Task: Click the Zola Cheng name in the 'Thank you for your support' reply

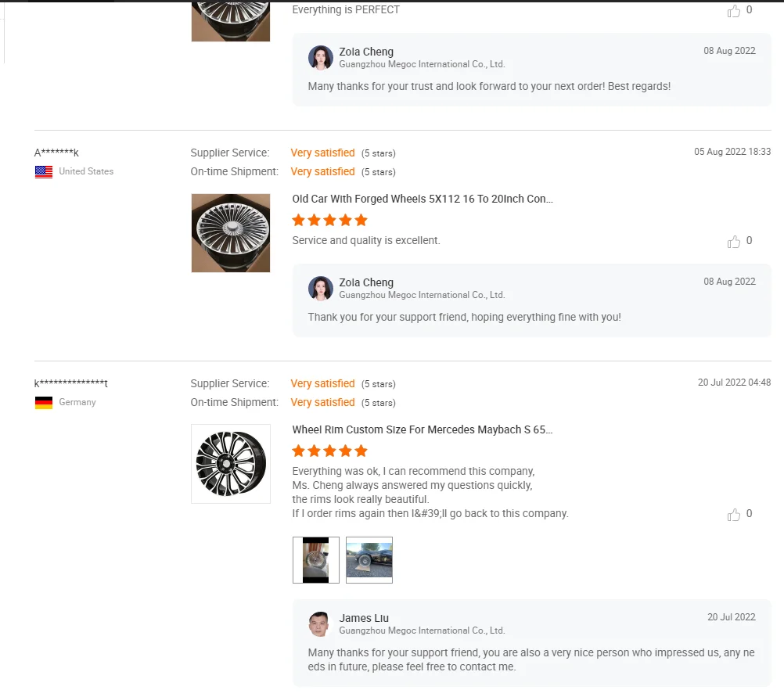Action: click(x=366, y=282)
